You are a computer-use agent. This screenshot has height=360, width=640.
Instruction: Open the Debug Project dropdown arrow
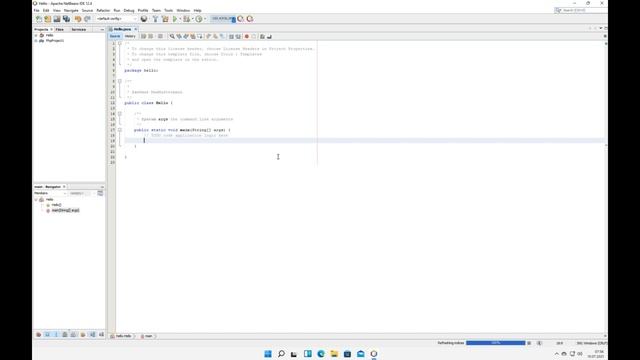tap(192, 19)
